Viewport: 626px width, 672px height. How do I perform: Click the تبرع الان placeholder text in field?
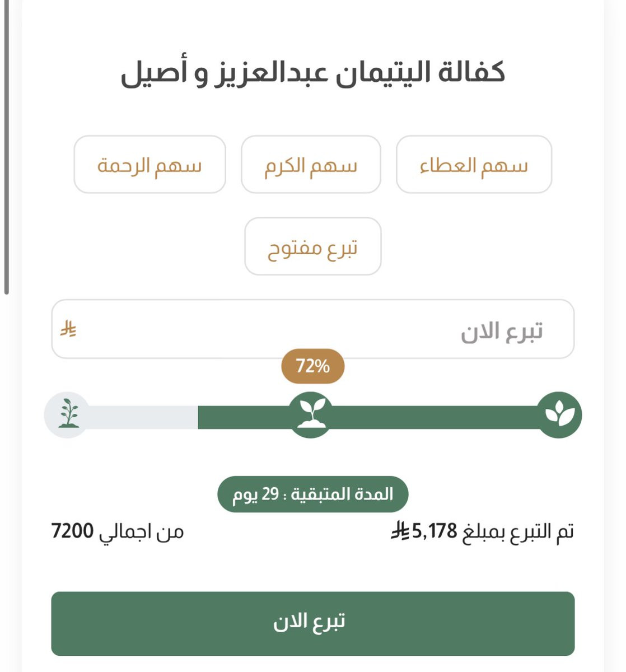point(502,332)
